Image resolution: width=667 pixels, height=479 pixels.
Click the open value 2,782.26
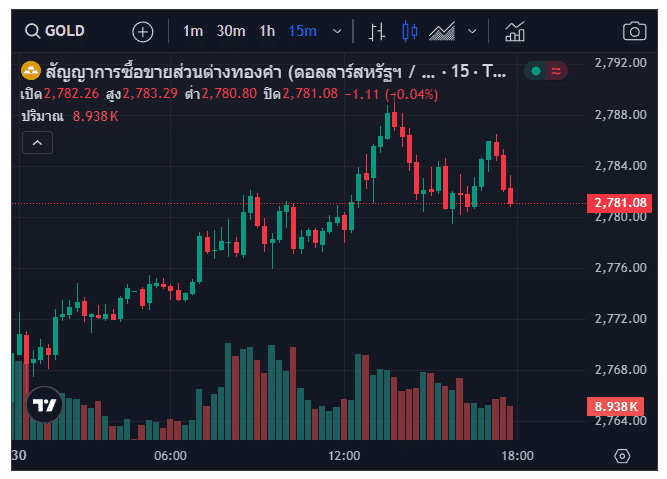(71, 94)
